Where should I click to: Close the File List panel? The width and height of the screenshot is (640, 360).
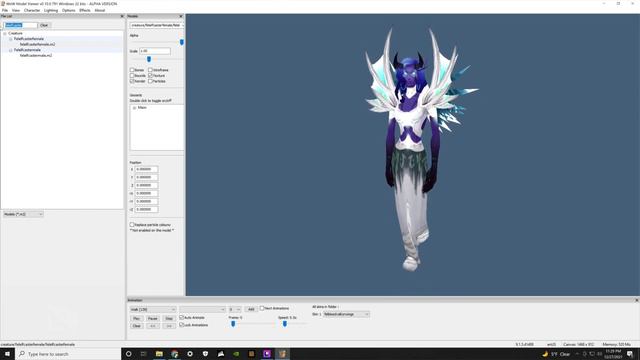[x=122, y=16]
